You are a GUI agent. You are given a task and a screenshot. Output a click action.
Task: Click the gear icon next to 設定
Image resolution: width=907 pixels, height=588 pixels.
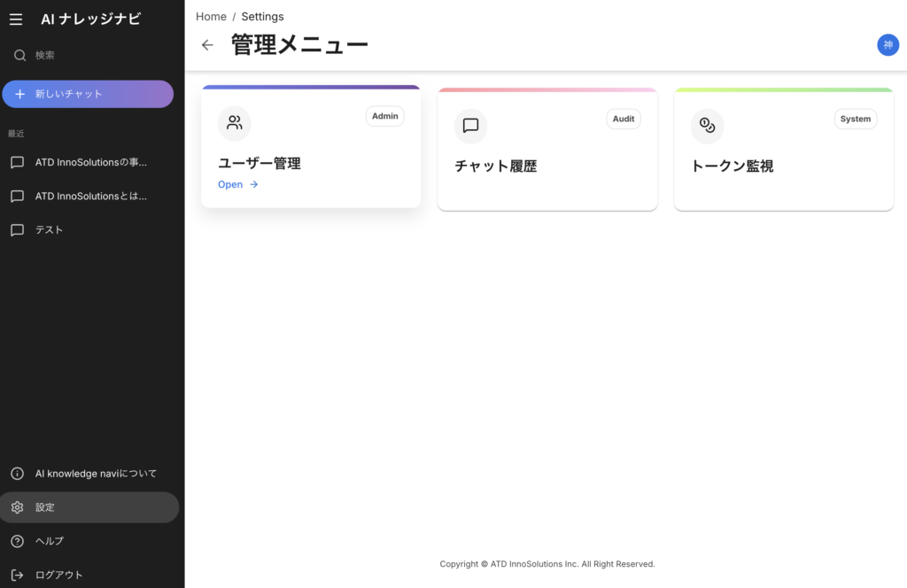point(17,507)
